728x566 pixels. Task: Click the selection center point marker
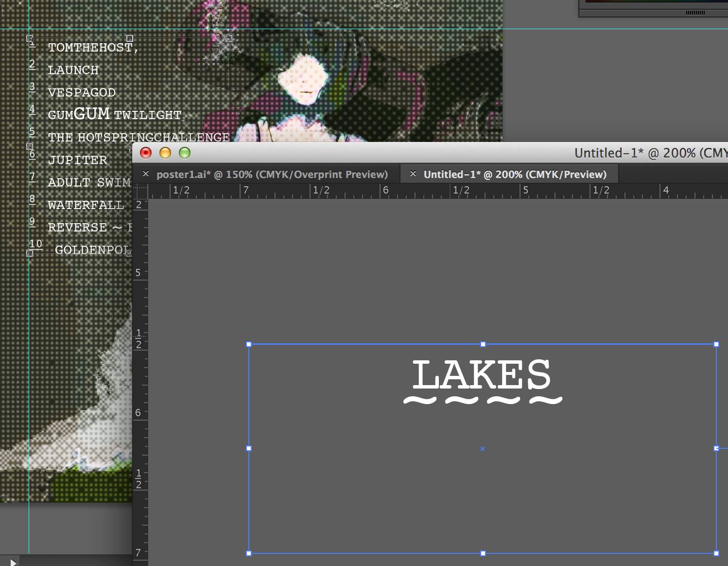point(483,449)
